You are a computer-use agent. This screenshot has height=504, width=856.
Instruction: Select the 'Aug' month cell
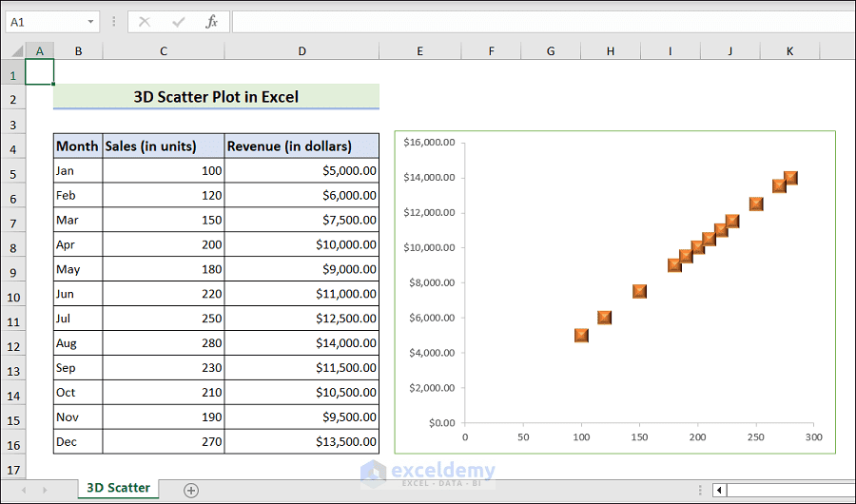click(78, 343)
